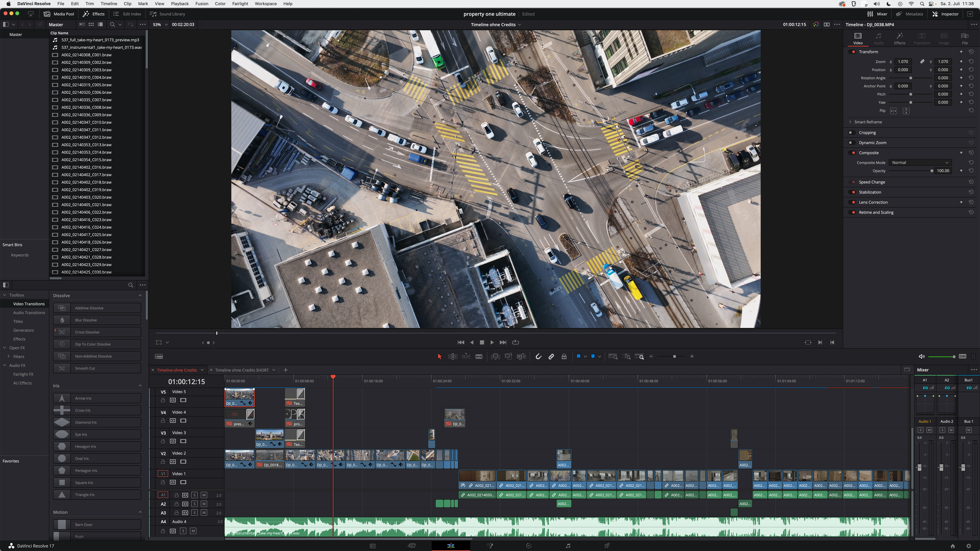Screen dimensions: 980x551
Task: Toggle Stabilization enable dot in Inspector
Action: [853, 192]
